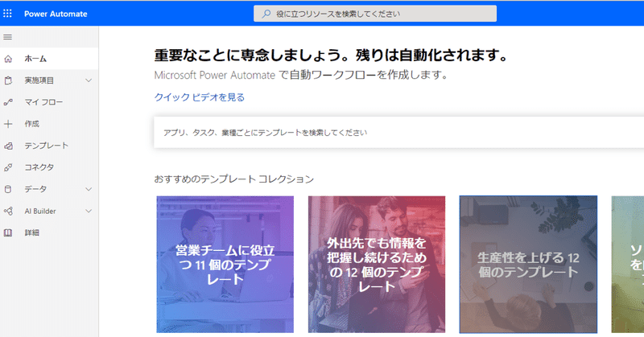
Task: Open 外出先でも情報を把握し続ける template card
Action: [377, 265]
